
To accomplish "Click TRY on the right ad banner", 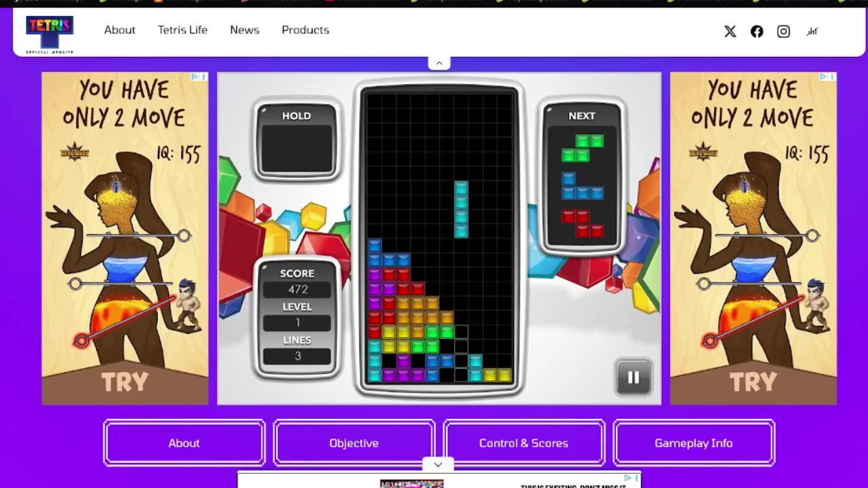I will (753, 382).
